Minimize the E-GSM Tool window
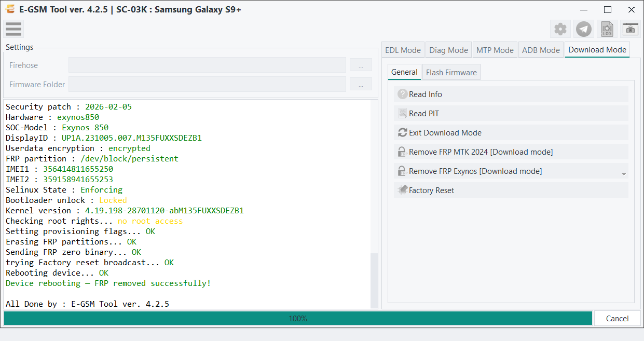 click(584, 9)
